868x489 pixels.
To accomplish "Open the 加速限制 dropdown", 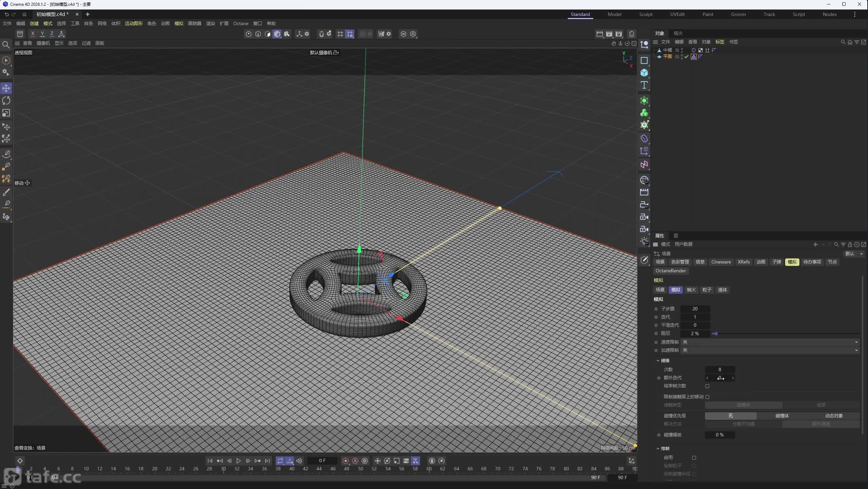I will point(770,350).
